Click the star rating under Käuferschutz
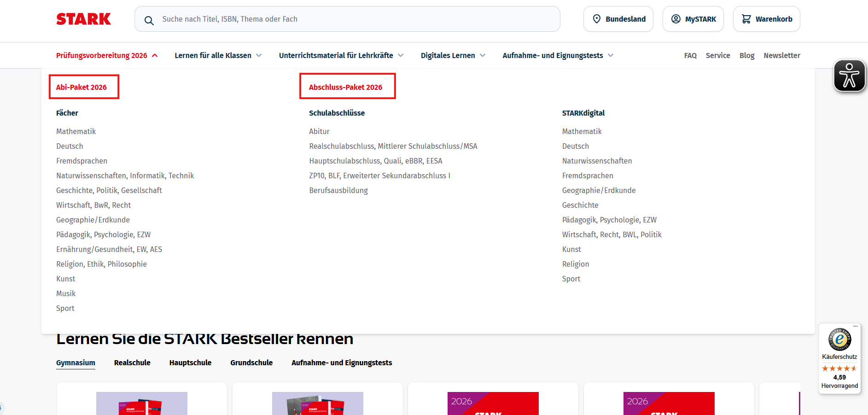868x415 pixels. click(x=839, y=368)
